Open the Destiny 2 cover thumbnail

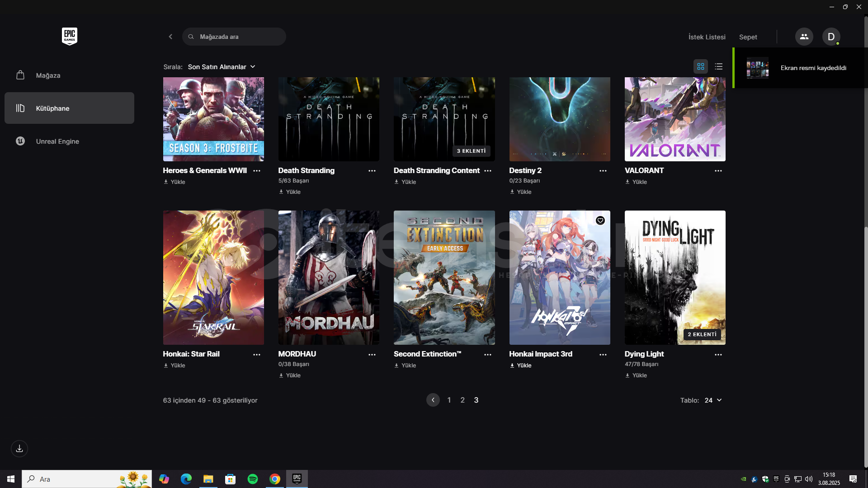pos(560,119)
